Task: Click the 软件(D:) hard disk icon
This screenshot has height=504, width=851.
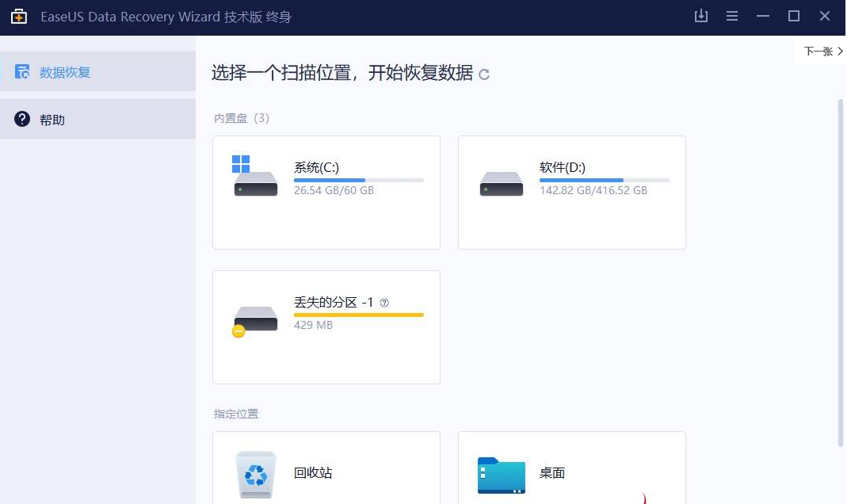Action: (501, 184)
